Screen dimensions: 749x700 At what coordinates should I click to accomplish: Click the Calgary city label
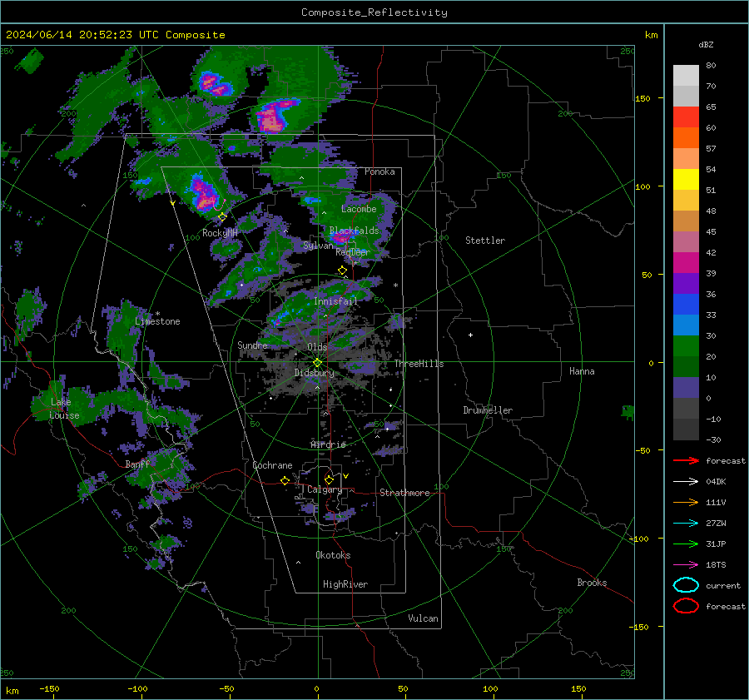pos(325,489)
